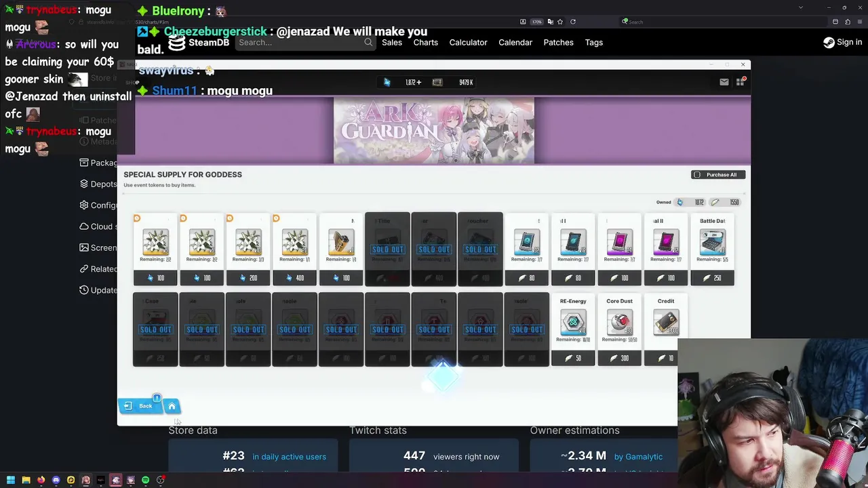
Task: Click the browser reload icon
Action: coord(573,22)
